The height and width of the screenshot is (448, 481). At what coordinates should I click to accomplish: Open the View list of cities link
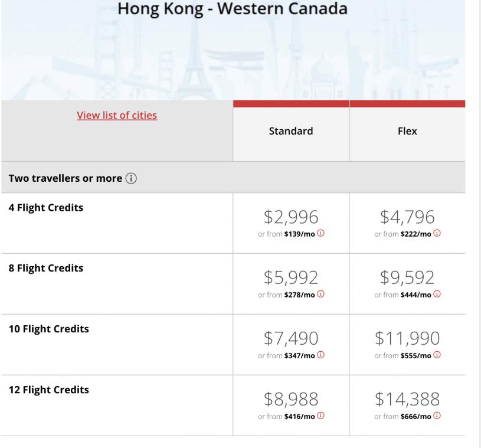(x=117, y=115)
